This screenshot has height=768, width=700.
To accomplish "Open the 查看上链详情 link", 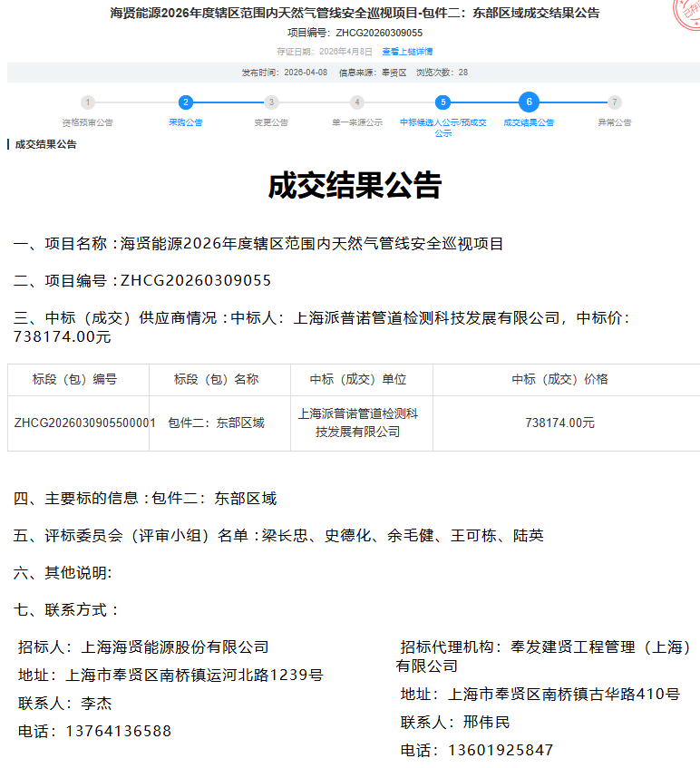I will point(407,52).
